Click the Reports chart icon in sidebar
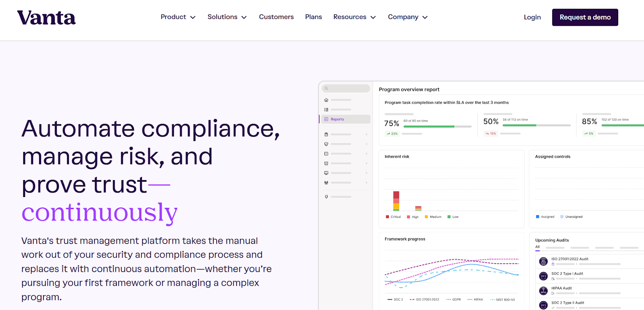The height and width of the screenshot is (310, 644). pos(326,119)
